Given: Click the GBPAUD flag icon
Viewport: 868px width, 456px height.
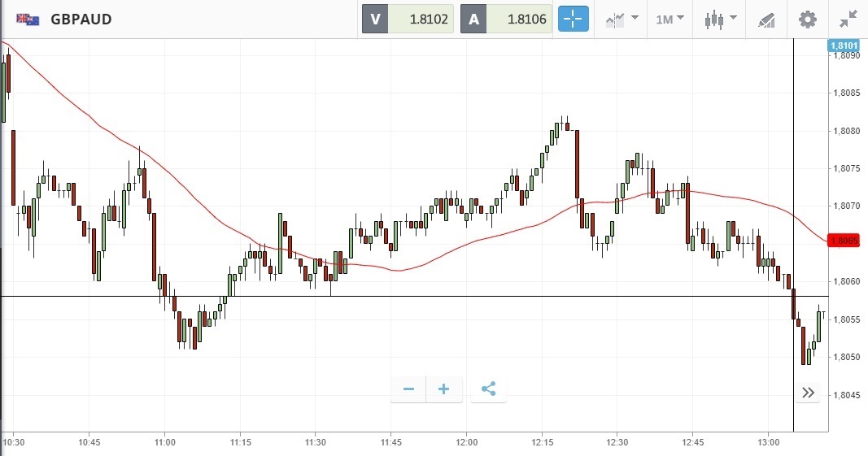Looking at the screenshot, I should coord(28,19).
